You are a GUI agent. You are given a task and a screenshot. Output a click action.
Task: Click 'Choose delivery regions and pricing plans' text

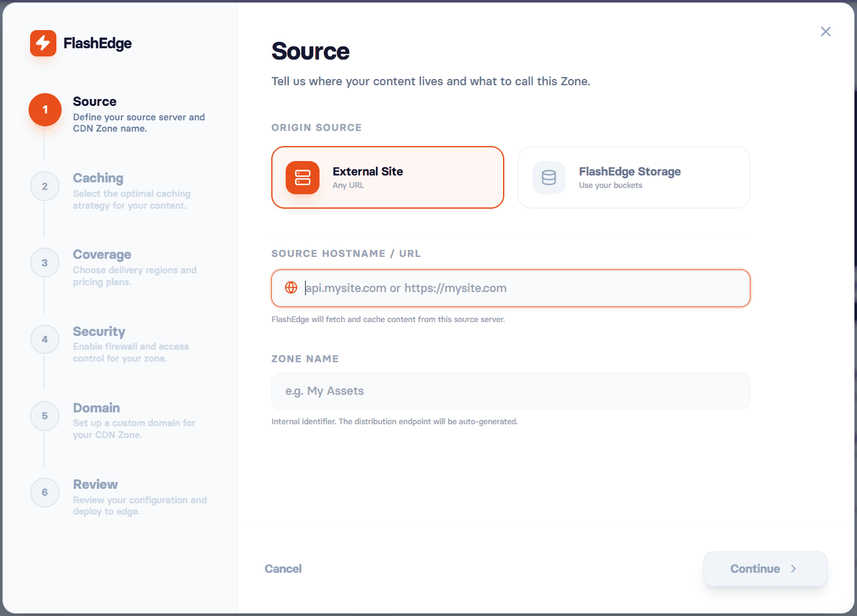tap(135, 276)
